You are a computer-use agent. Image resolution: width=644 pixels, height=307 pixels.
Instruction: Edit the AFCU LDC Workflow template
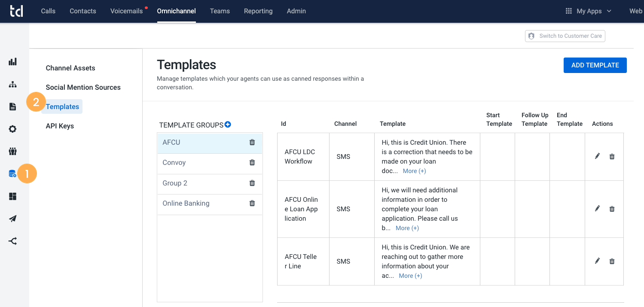click(597, 156)
